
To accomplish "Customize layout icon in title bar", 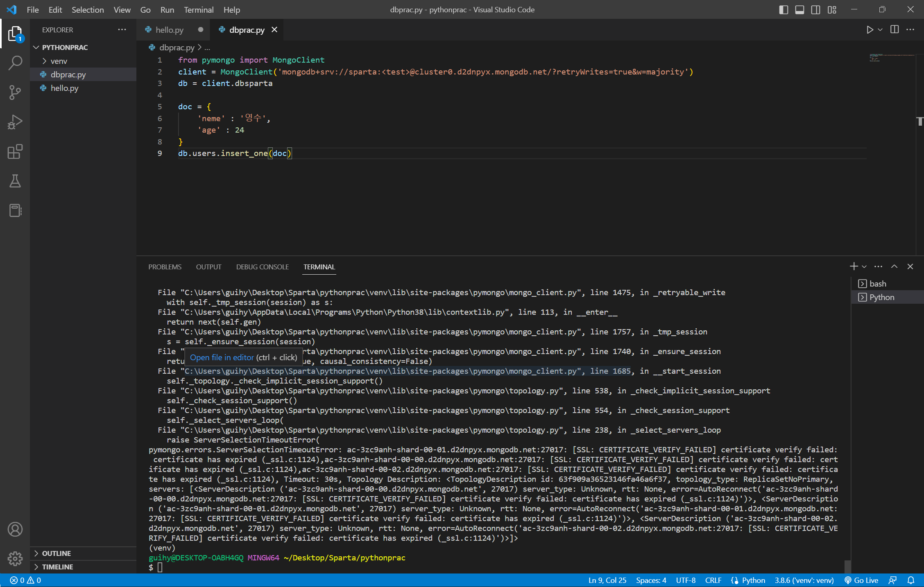I will (x=832, y=9).
